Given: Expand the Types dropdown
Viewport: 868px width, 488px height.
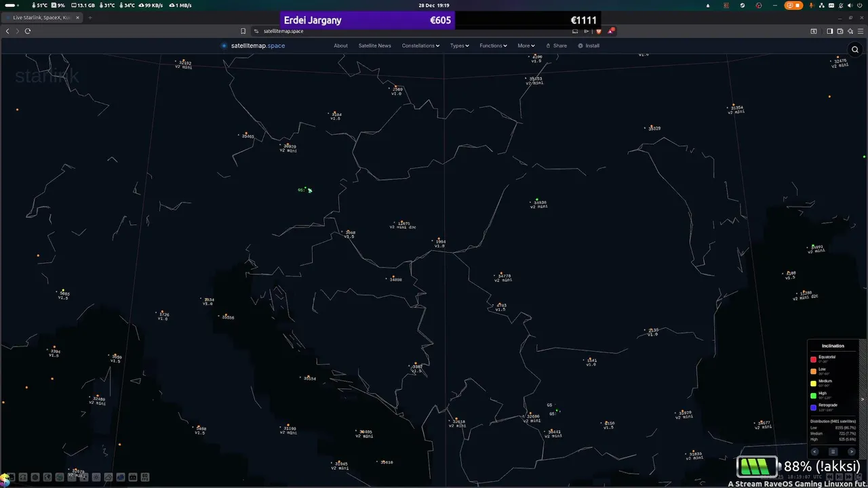Looking at the screenshot, I should 460,46.
